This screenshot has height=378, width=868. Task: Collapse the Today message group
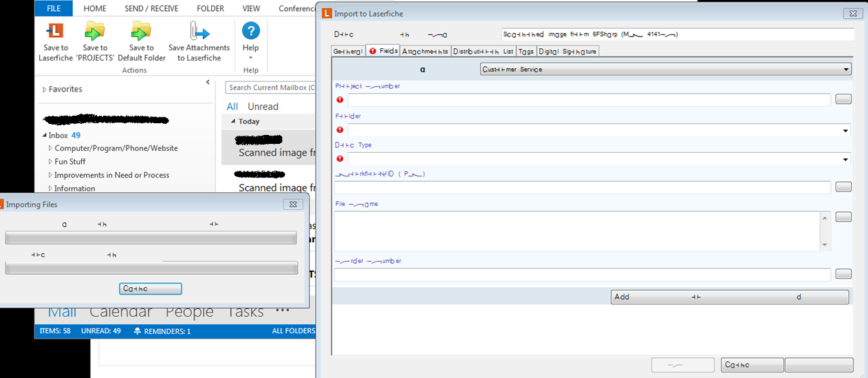[233, 121]
